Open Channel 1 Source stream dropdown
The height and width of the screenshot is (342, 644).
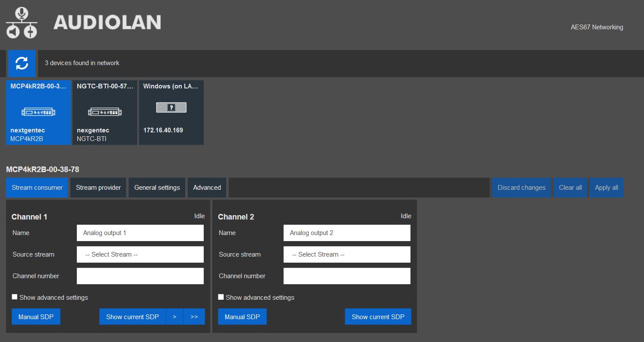140,254
